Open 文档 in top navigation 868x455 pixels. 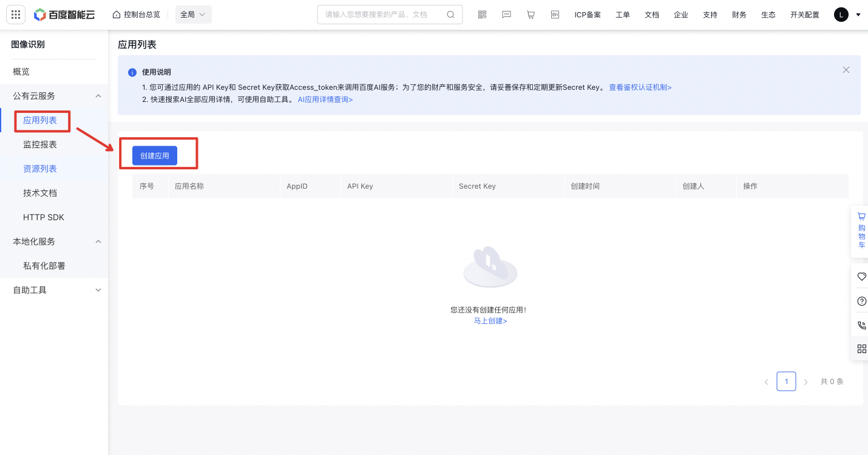click(x=652, y=15)
